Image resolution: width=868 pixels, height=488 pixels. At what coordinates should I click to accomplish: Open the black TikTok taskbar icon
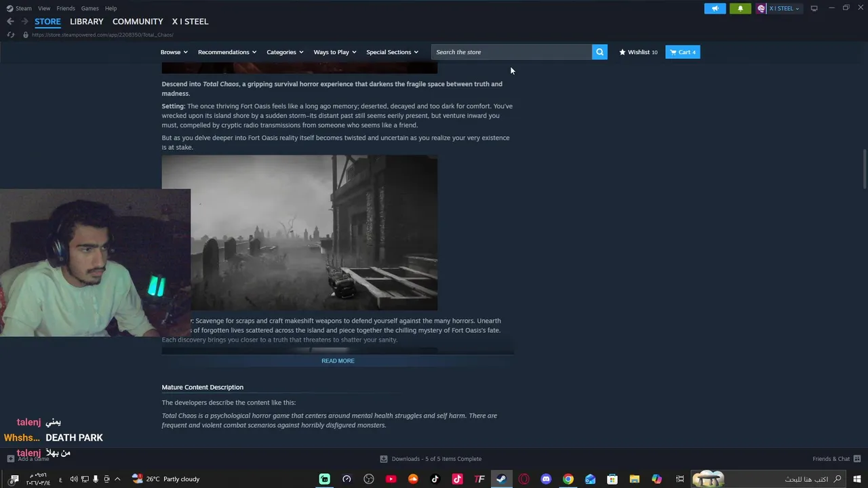(435, 479)
